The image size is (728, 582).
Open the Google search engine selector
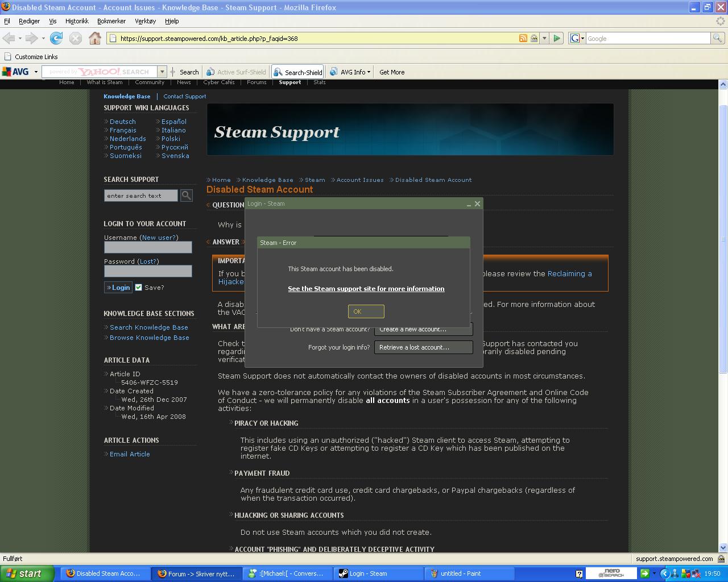[577, 38]
